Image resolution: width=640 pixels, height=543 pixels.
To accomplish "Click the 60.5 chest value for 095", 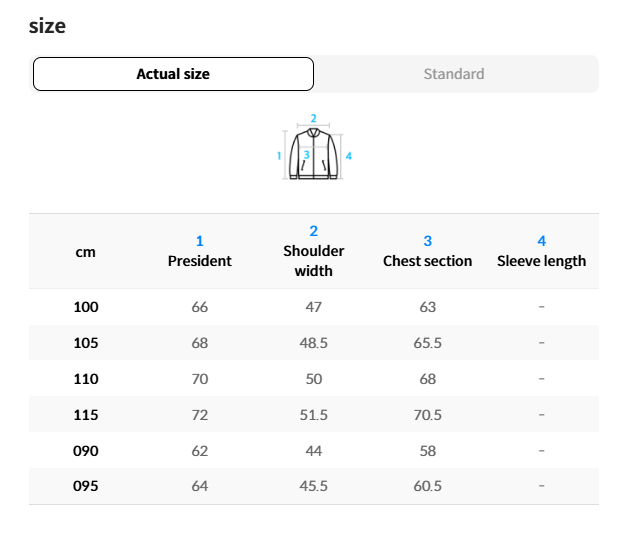I will [427, 486].
